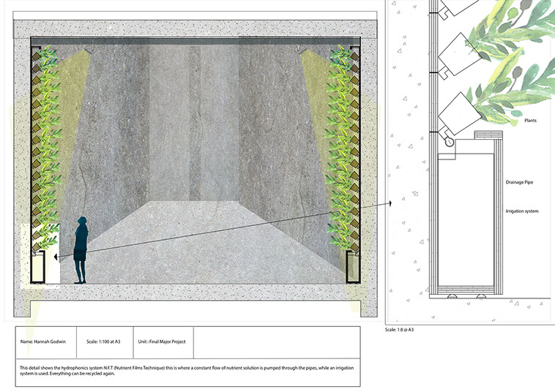Click the 'Name: Hannah Godwin' title cell
The image size is (555, 392).
pos(45,342)
